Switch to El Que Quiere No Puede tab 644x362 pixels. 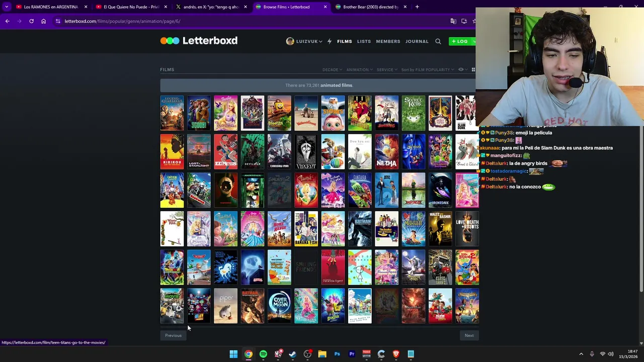point(131,7)
